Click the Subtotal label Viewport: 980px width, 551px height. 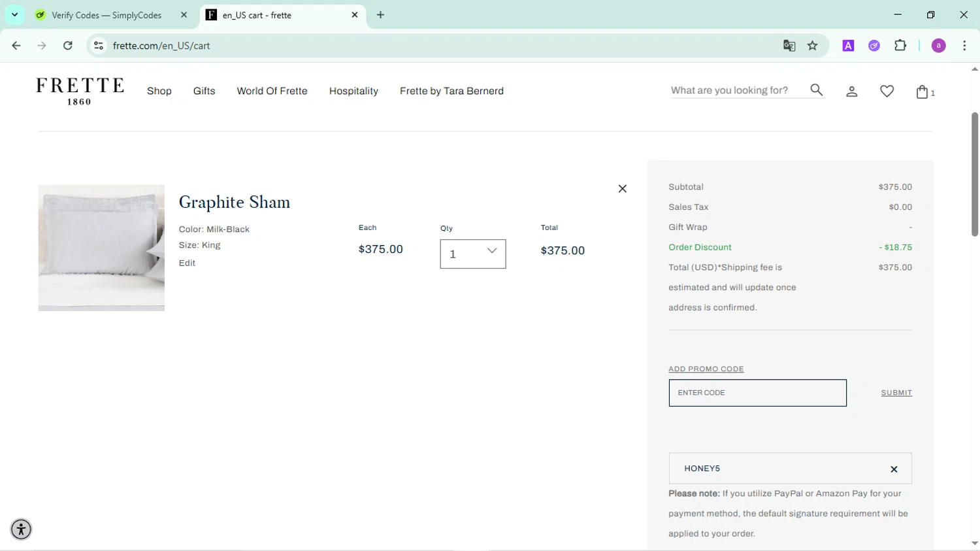(686, 187)
